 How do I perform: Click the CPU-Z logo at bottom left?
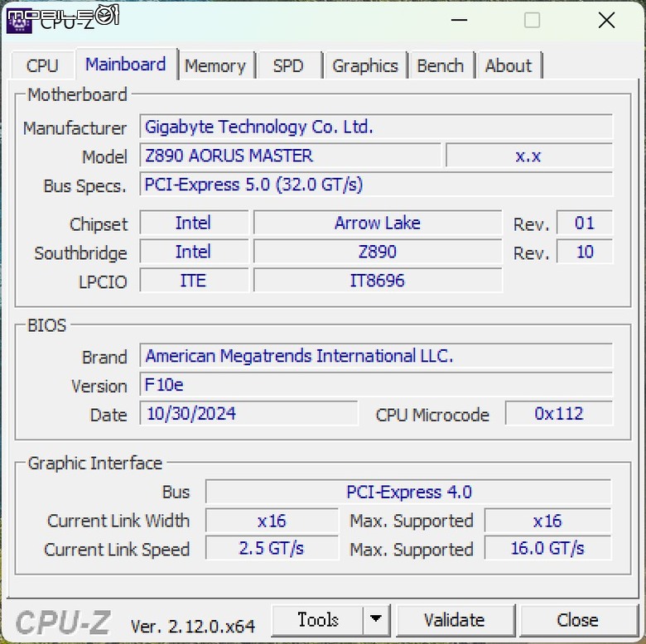(63, 622)
